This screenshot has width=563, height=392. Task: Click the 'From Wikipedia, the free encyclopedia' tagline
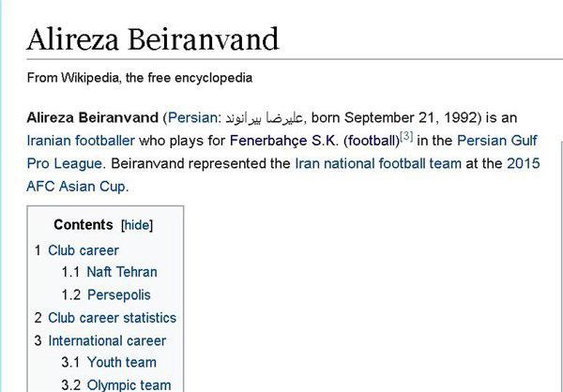[x=139, y=78]
